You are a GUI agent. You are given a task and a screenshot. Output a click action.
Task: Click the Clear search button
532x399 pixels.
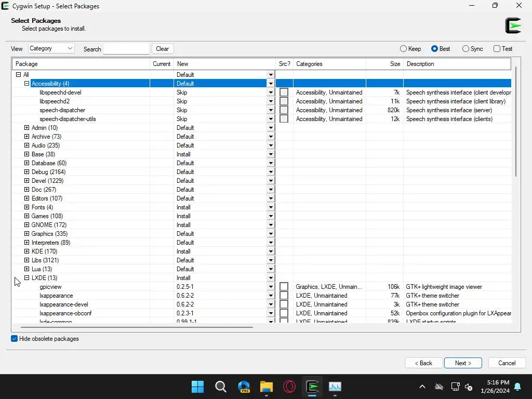click(x=163, y=49)
